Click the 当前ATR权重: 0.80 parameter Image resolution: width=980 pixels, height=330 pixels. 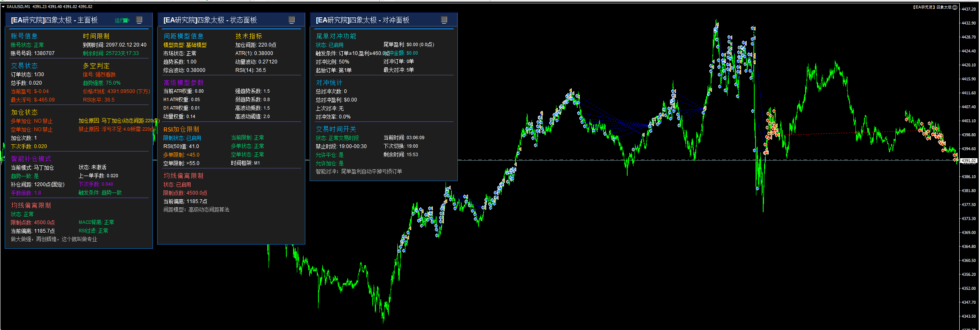[x=183, y=91]
